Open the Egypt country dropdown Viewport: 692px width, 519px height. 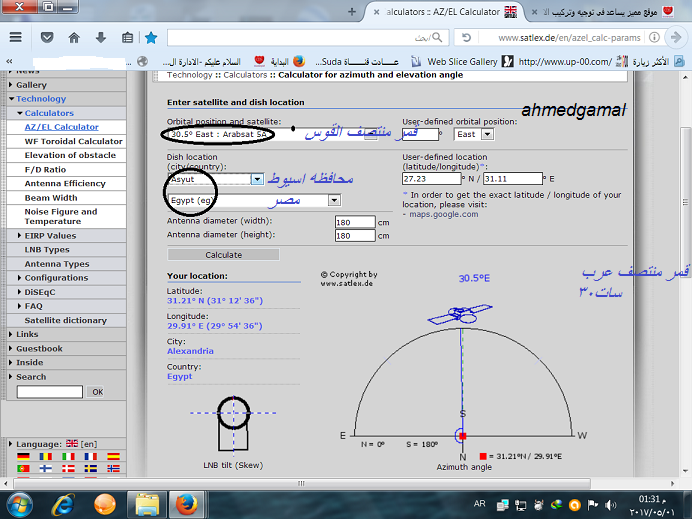click(x=333, y=201)
